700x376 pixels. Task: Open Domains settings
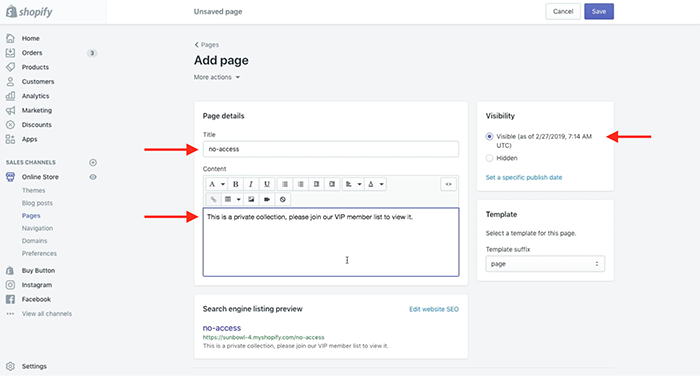coord(34,241)
